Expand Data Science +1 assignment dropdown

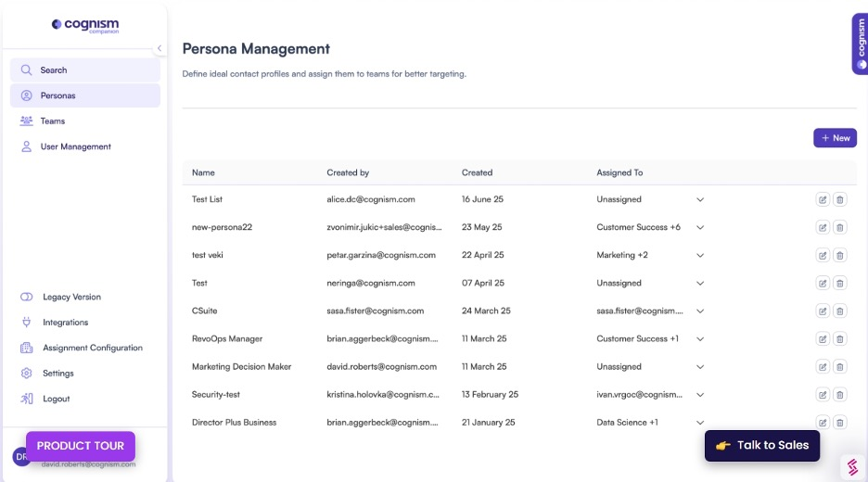[700, 423]
